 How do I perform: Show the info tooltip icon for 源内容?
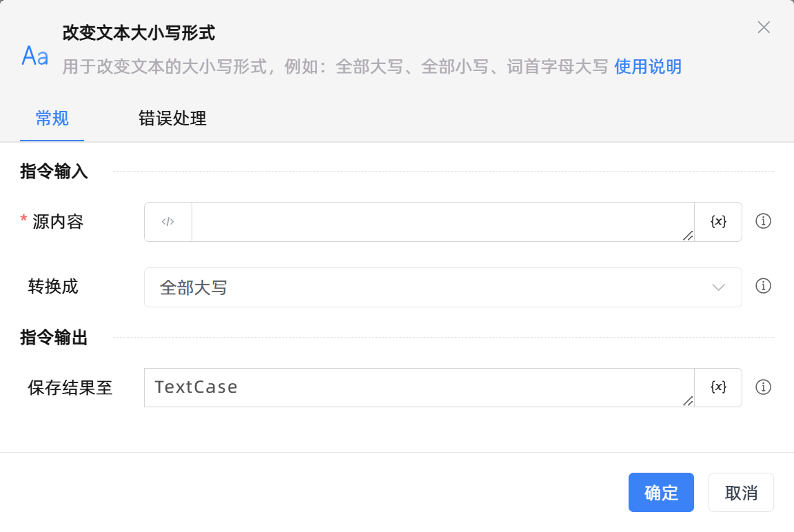pyautogui.click(x=763, y=221)
